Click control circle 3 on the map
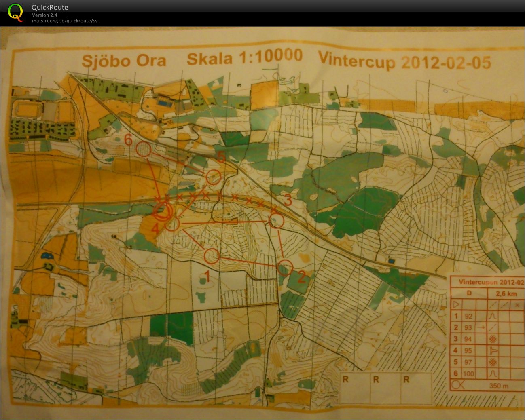 pyautogui.click(x=276, y=221)
